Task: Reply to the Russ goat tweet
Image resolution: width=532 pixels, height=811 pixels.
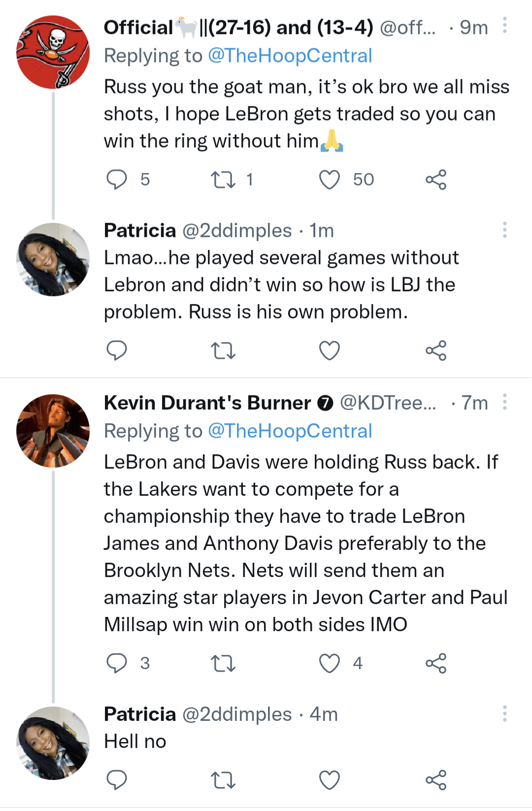Action: [117, 179]
